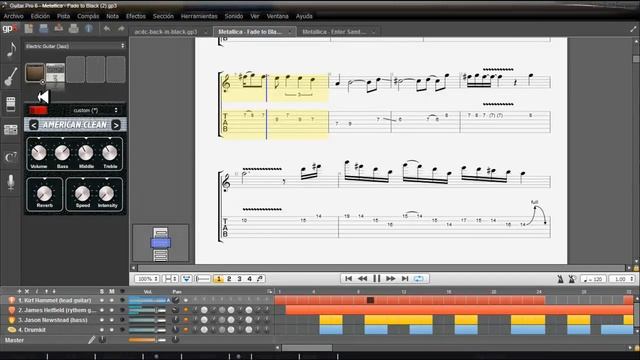Switch to the acdc-back-in-black.gp3 tab
Screen dimensions: 640x360
[166, 32]
